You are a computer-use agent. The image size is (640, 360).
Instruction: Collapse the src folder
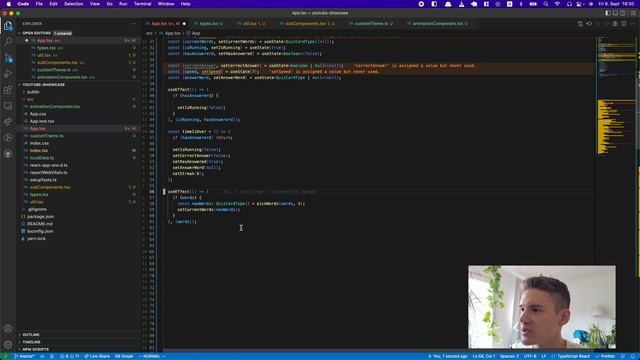coord(29,99)
